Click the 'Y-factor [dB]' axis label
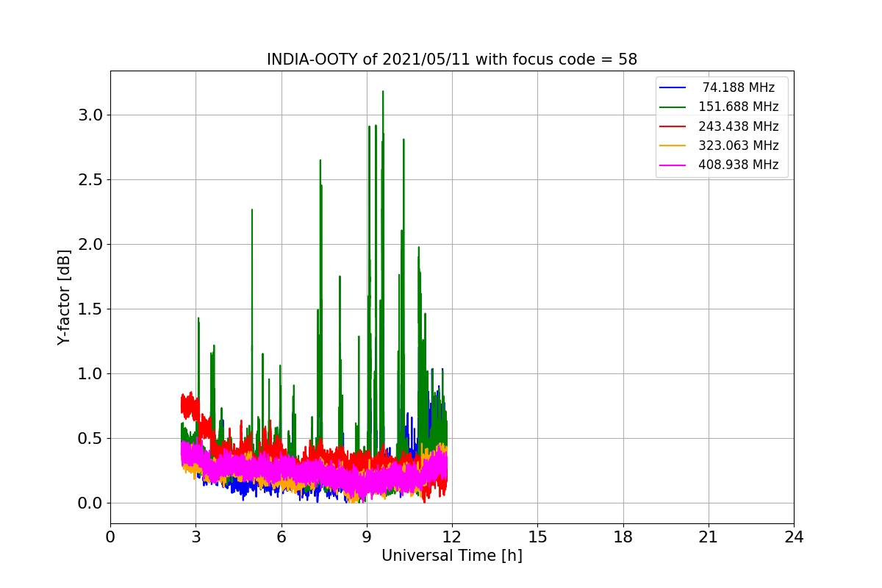This screenshot has height=588, width=882. 65,298
